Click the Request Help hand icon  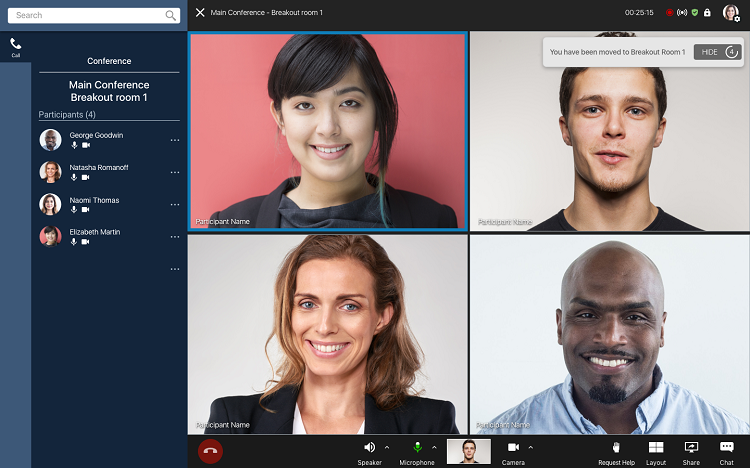point(616,447)
